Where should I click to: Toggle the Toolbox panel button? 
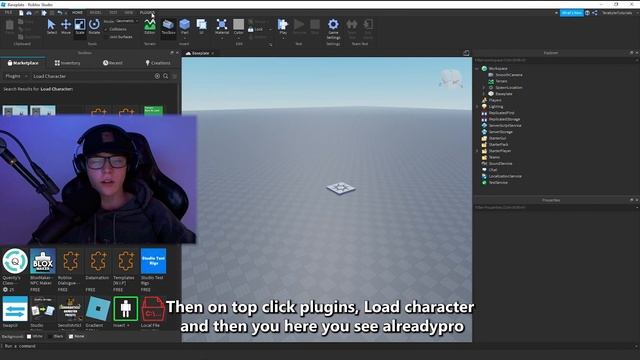tap(168, 27)
